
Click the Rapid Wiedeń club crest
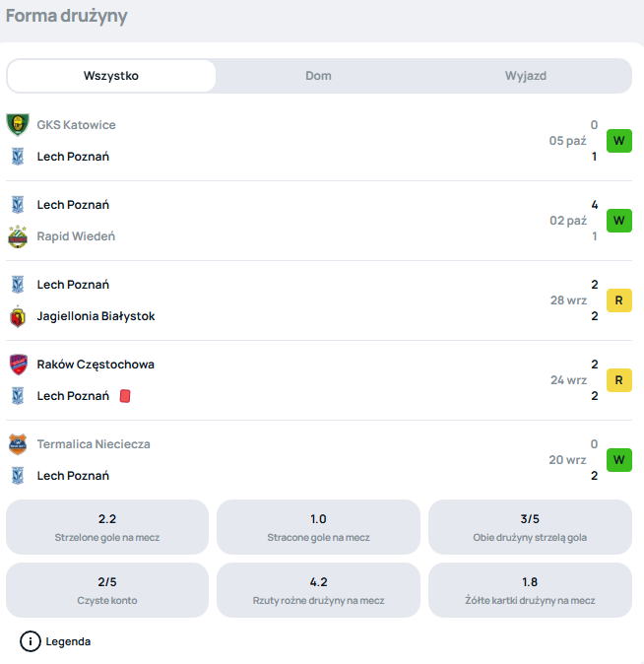coord(17,236)
